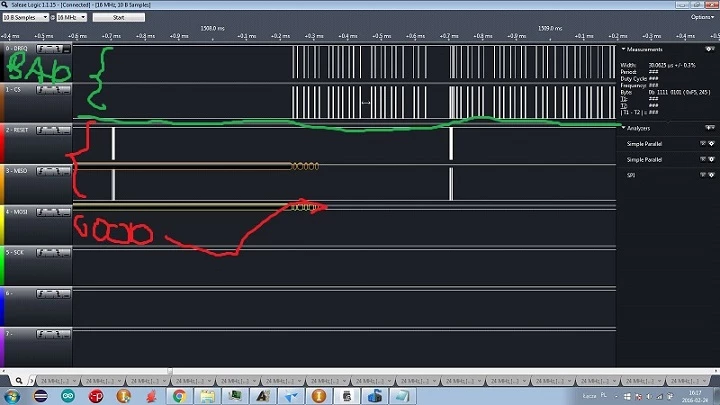Screen dimensions: 720x405
Task: Open settings gear for SPI analyzer
Action: click(712, 175)
